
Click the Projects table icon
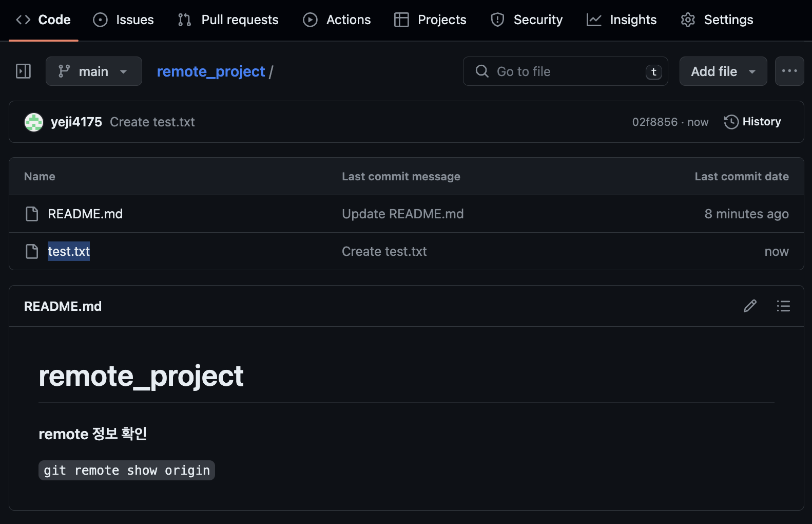tap(401, 20)
